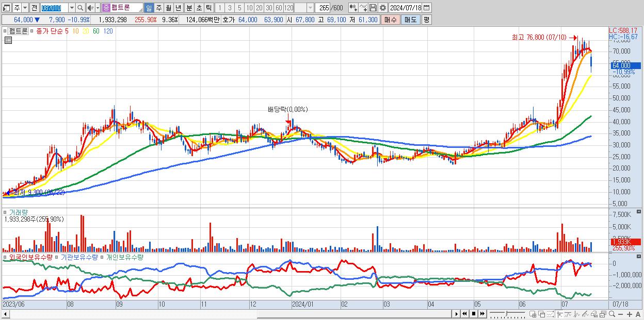Select the 분 (minute) period toggle
The image size is (644, 320).
click(x=189, y=8)
